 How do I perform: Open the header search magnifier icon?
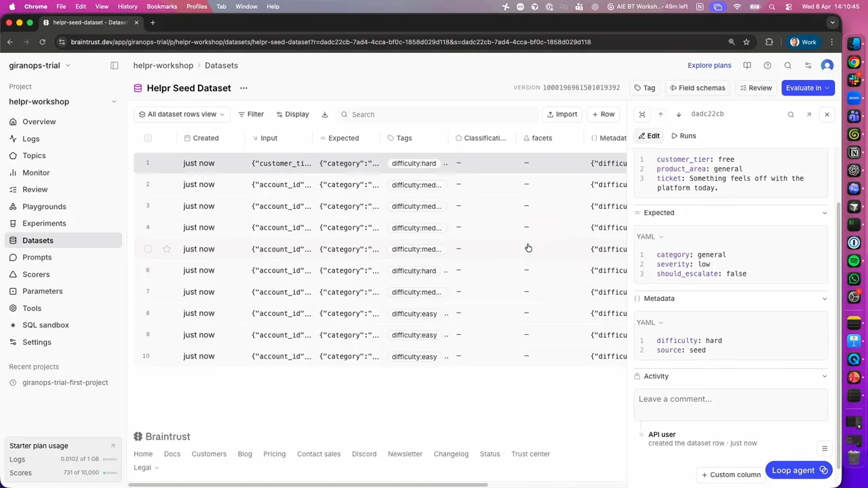pyautogui.click(x=788, y=66)
